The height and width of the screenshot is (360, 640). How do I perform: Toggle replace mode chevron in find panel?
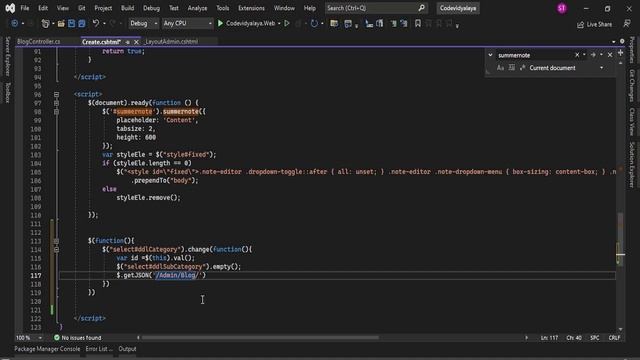(490, 55)
